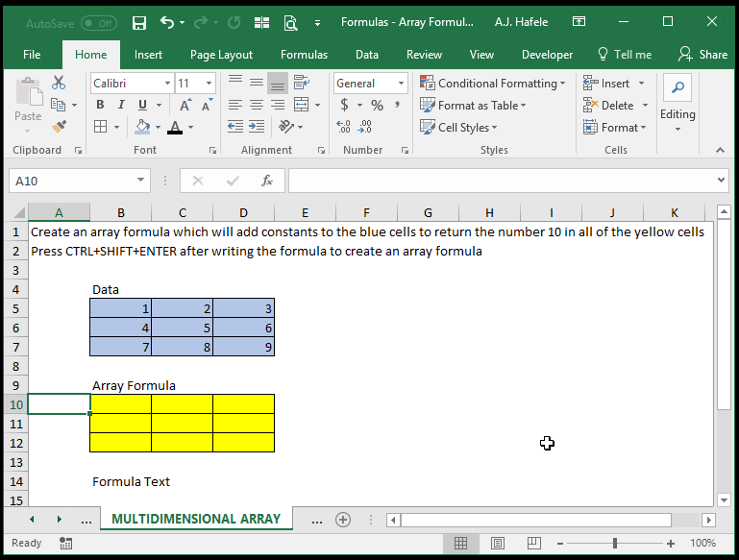Viewport: 739px width, 560px height.
Task: Switch to Page Layout view icon
Action: (x=497, y=543)
